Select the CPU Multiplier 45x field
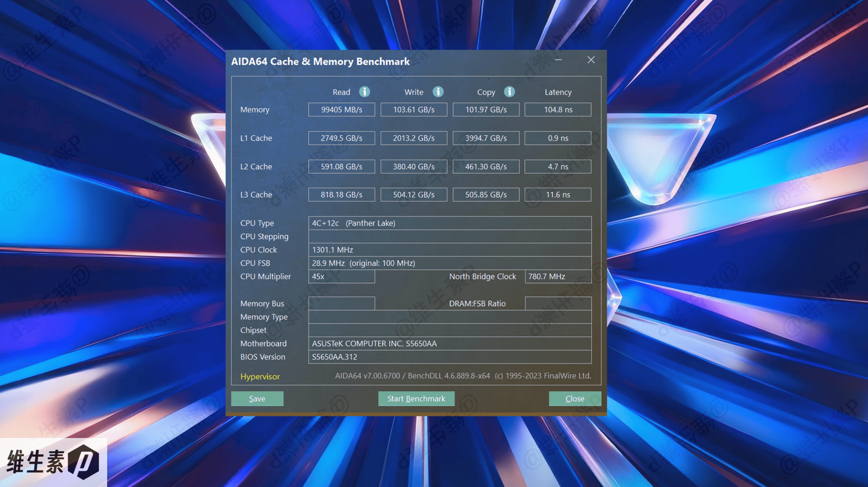The width and height of the screenshot is (868, 487). (341, 276)
